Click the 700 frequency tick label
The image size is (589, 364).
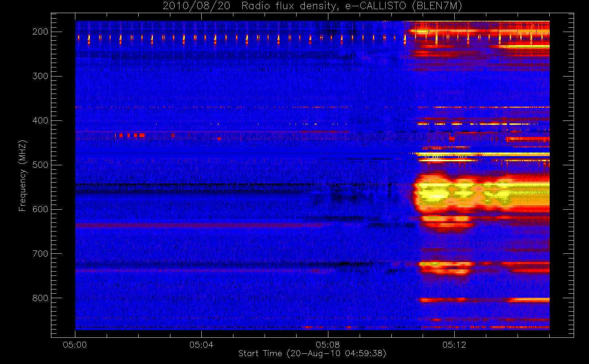tap(40, 254)
